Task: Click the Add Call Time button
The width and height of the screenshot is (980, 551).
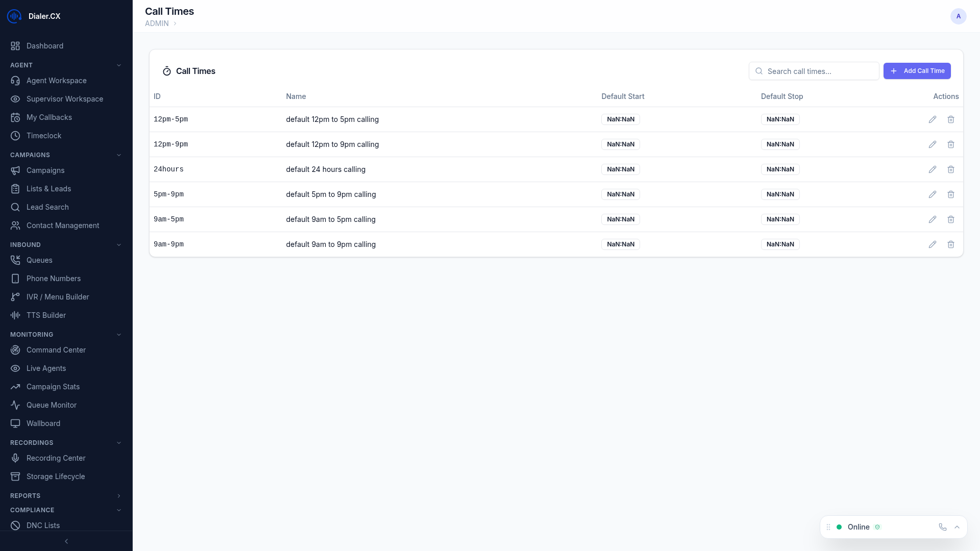Action: tap(917, 71)
